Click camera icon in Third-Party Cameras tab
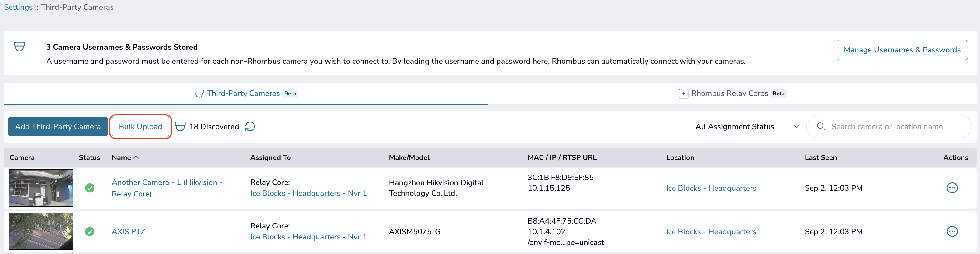980x254 pixels. [x=199, y=93]
